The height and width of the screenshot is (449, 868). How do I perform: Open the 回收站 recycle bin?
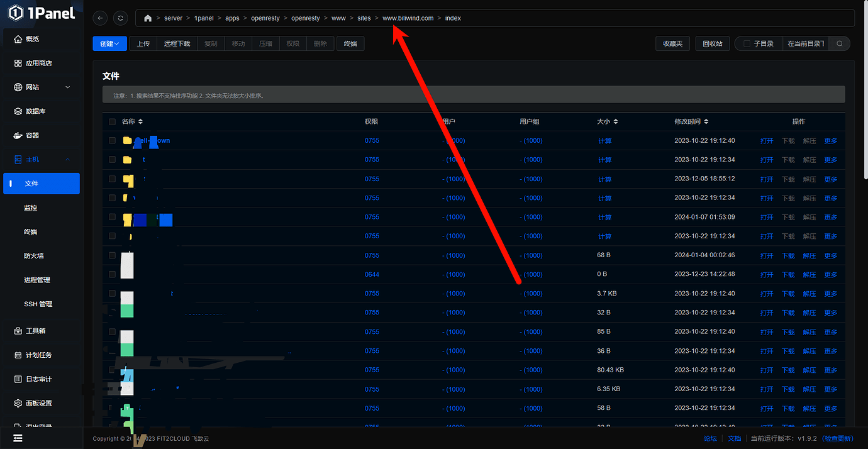pyautogui.click(x=712, y=43)
